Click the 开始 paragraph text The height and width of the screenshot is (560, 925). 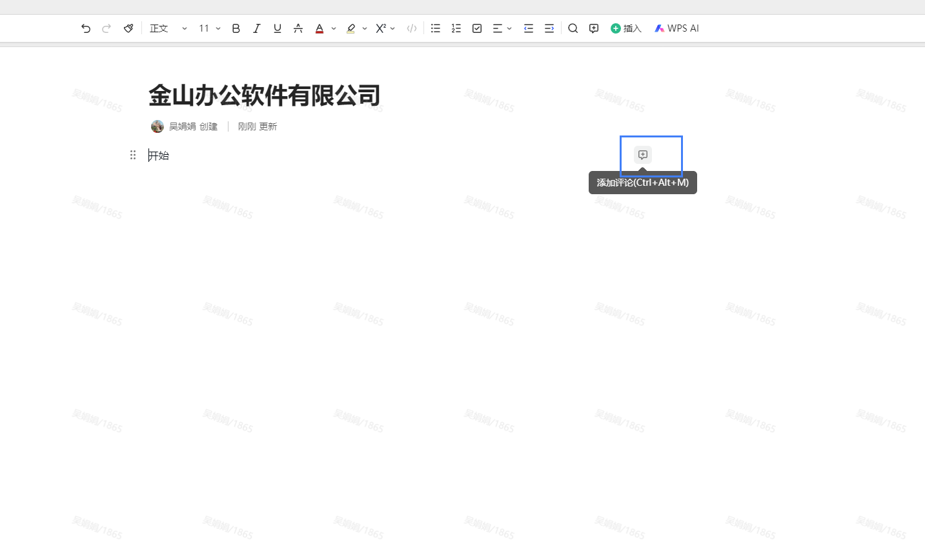[159, 155]
